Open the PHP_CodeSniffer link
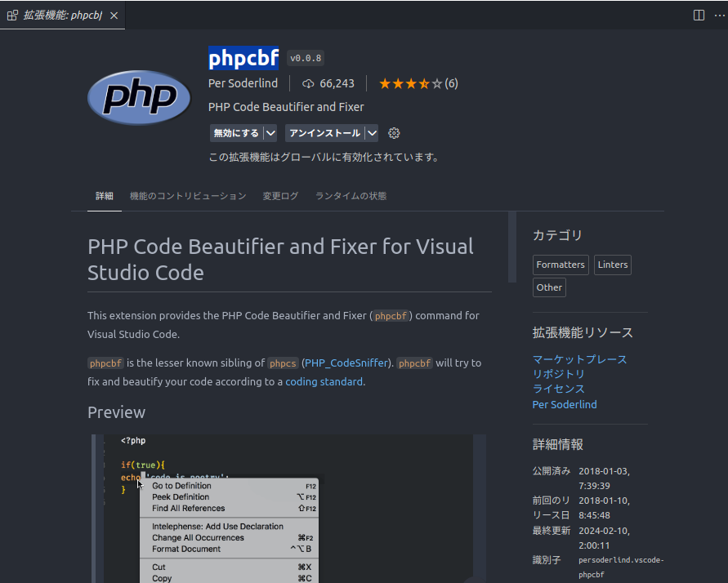This screenshot has width=728, height=583. coord(346,363)
